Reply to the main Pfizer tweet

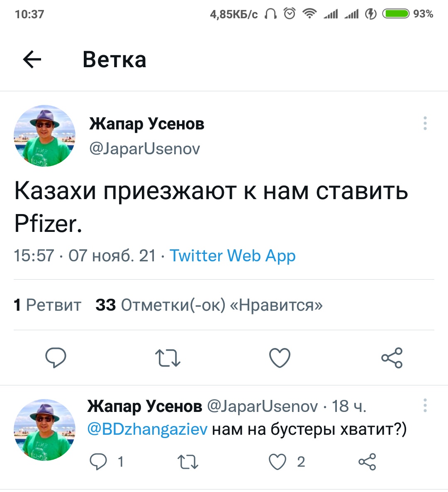tap(56, 358)
